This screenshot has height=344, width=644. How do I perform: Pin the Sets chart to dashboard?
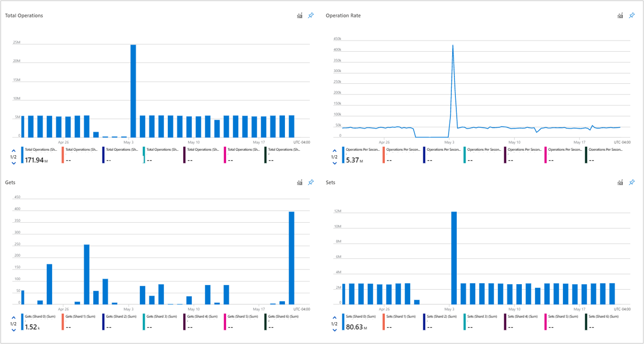pyautogui.click(x=632, y=182)
